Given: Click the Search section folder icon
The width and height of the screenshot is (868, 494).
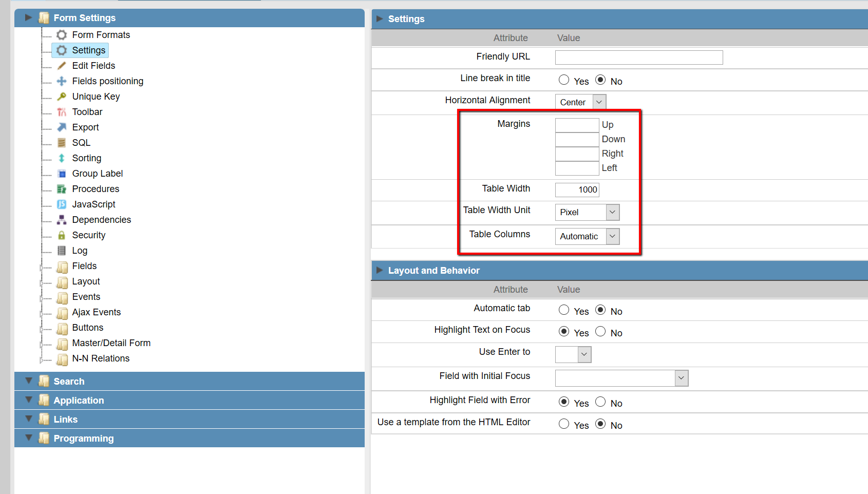Looking at the screenshot, I should 44,381.
